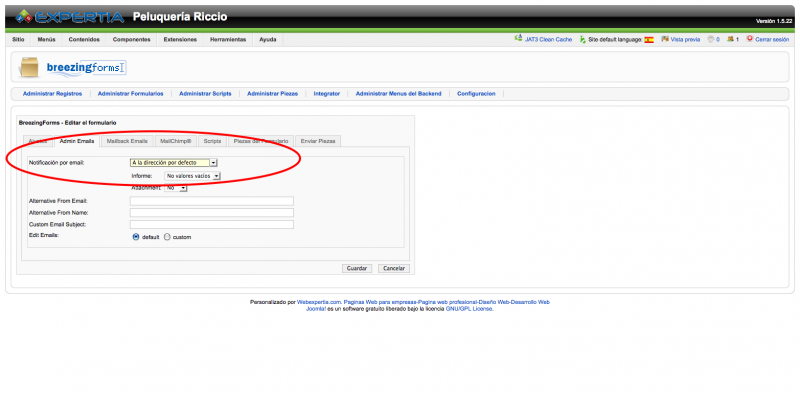Click the JAT3 Clean Cache icon
The height and width of the screenshot is (399, 800).
(x=518, y=39)
